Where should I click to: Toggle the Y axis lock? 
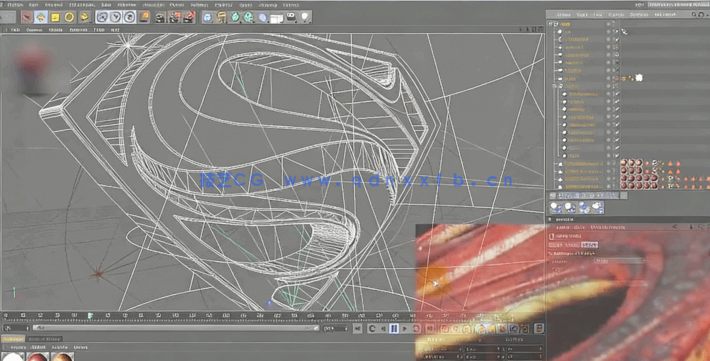pos(116,17)
